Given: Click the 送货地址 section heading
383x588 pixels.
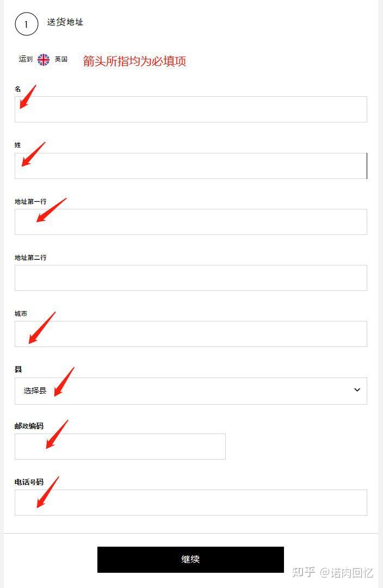Looking at the screenshot, I should click(x=65, y=22).
